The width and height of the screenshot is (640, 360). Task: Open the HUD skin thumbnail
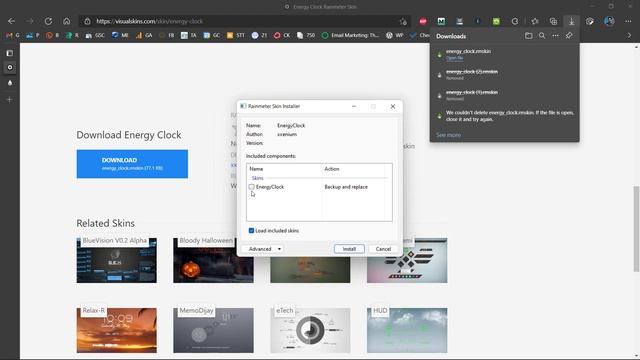click(x=407, y=330)
